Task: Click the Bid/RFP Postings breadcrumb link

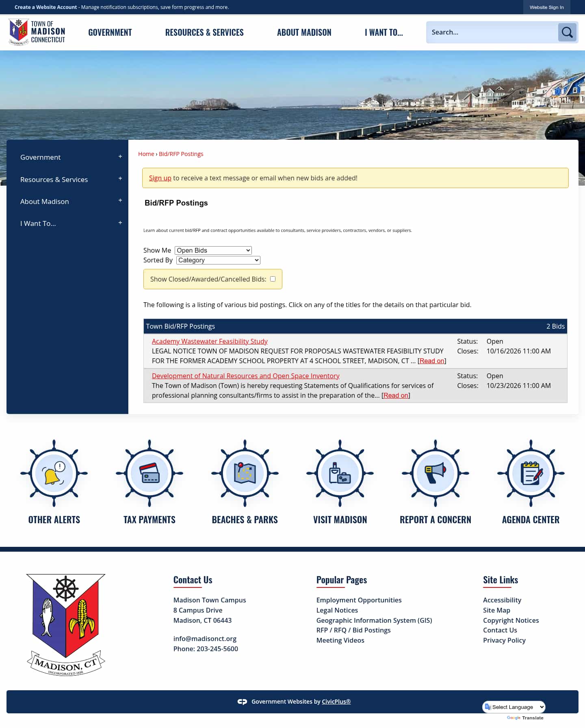Action: pos(181,154)
